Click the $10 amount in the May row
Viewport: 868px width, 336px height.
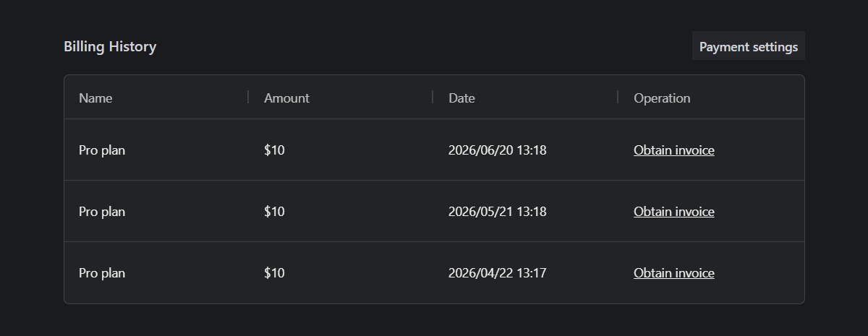[274, 212]
